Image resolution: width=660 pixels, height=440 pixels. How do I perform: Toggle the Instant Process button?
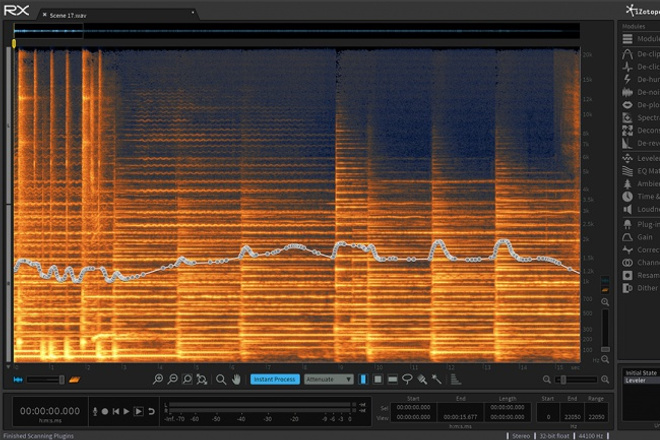coord(275,379)
